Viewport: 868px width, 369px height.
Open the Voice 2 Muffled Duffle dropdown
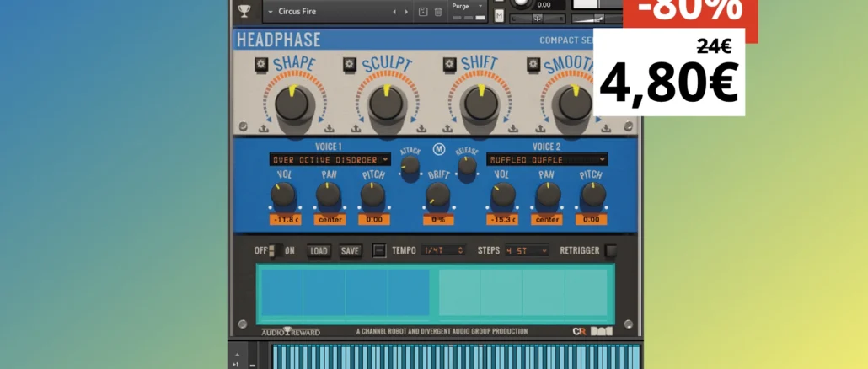pyautogui.click(x=547, y=160)
